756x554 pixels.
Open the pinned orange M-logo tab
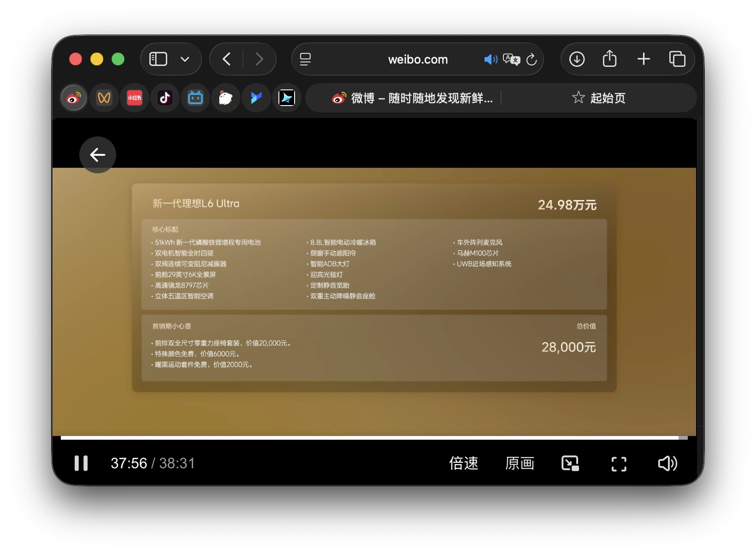click(104, 98)
